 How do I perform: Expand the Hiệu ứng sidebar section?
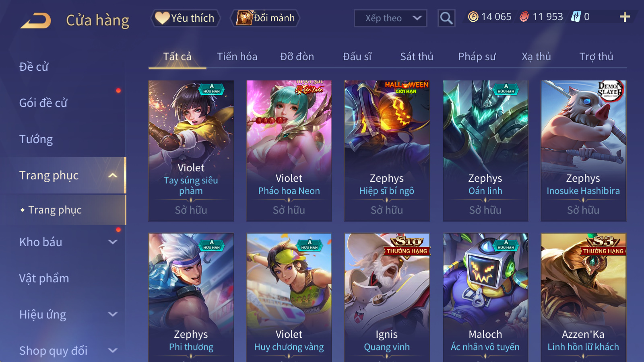point(113,315)
